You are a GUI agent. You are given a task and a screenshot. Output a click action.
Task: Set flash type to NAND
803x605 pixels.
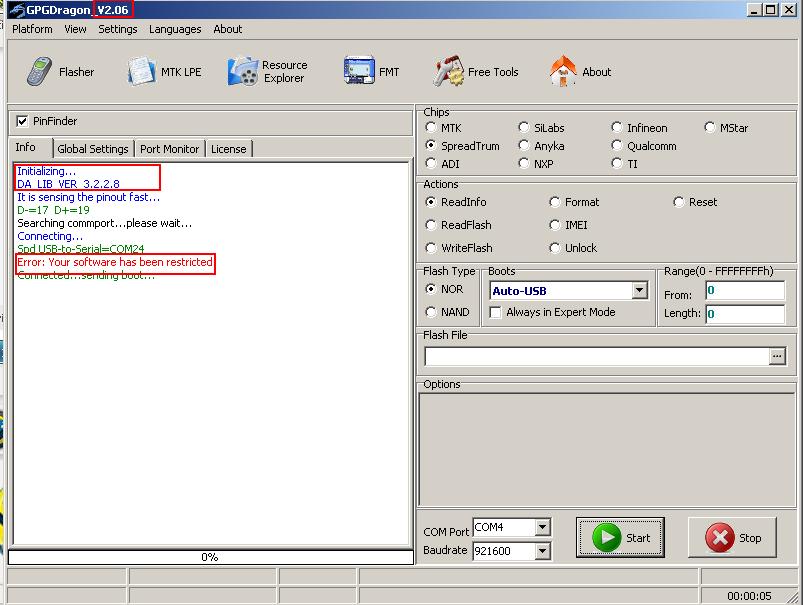431,312
